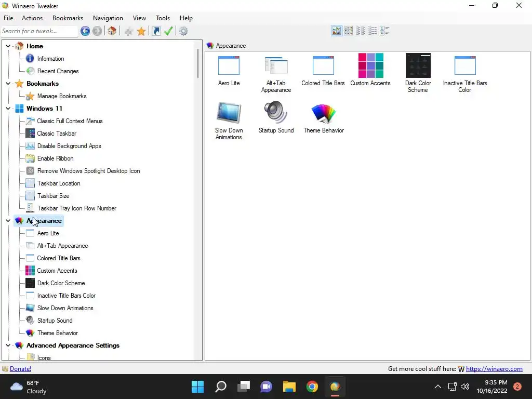
Task: Collapse the Windows 11 tree node
Action: coord(8,109)
